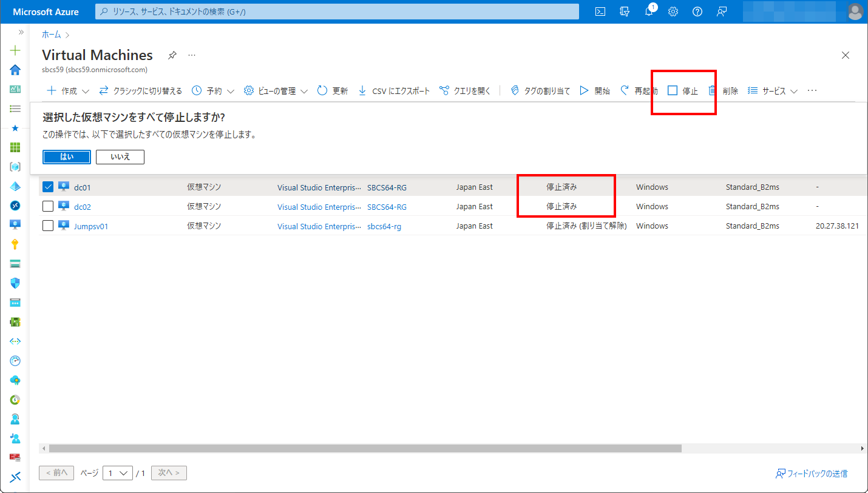This screenshot has height=493, width=868.
Task: Click the scrollbar right arrow
Action: [862, 448]
